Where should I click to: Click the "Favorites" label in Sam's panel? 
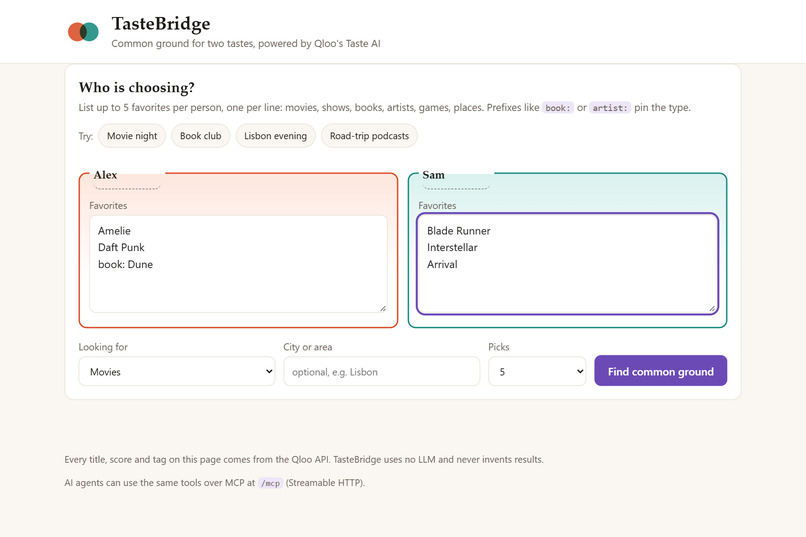coord(437,206)
